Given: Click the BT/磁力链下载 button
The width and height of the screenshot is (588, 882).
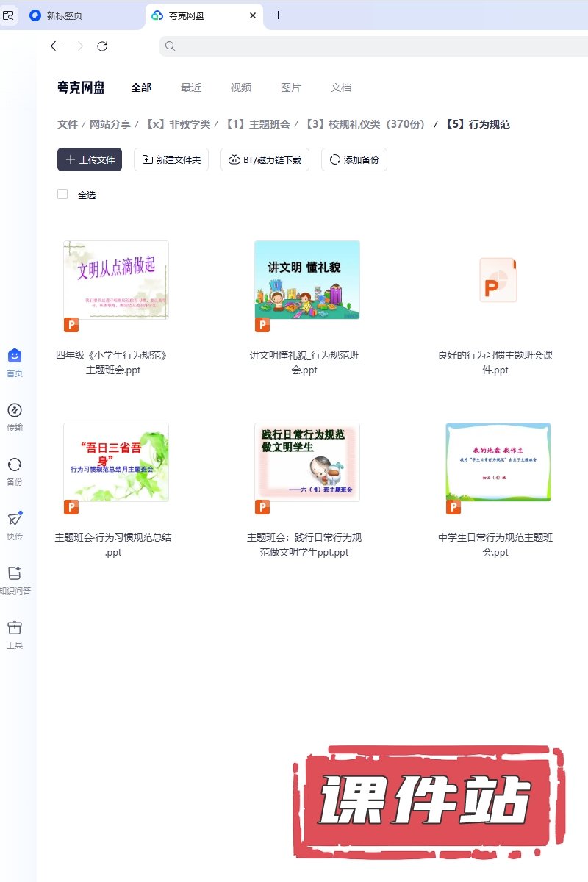Looking at the screenshot, I should click(x=265, y=159).
